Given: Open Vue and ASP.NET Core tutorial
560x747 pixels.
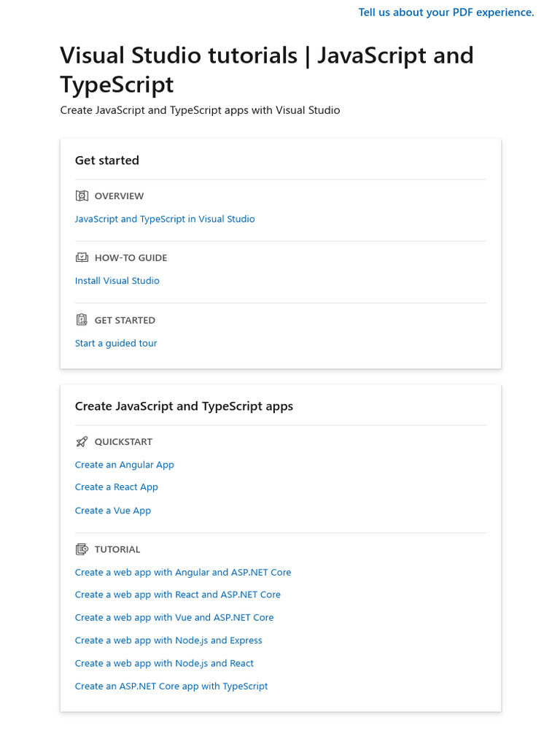Looking at the screenshot, I should (174, 617).
